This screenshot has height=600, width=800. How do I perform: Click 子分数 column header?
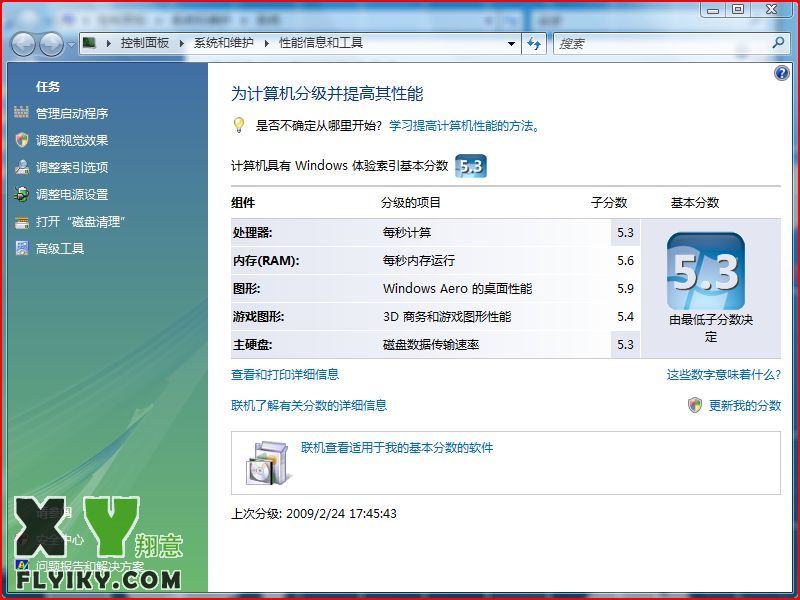[609, 203]
